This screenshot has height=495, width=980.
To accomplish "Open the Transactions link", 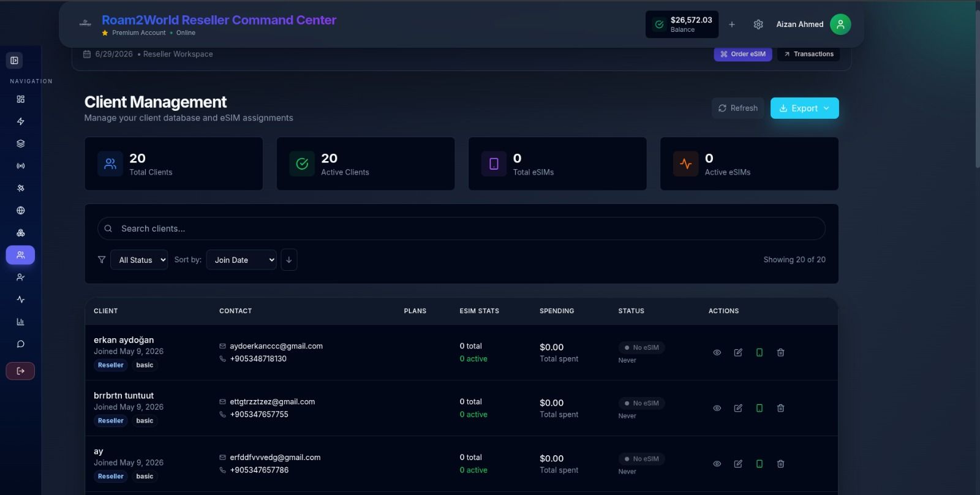I will pos(809,54).
